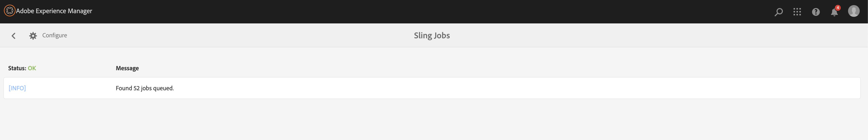This screenshot has height=140, width=868.
Task: Click the green OK status value
Action: tap(32, 68)
